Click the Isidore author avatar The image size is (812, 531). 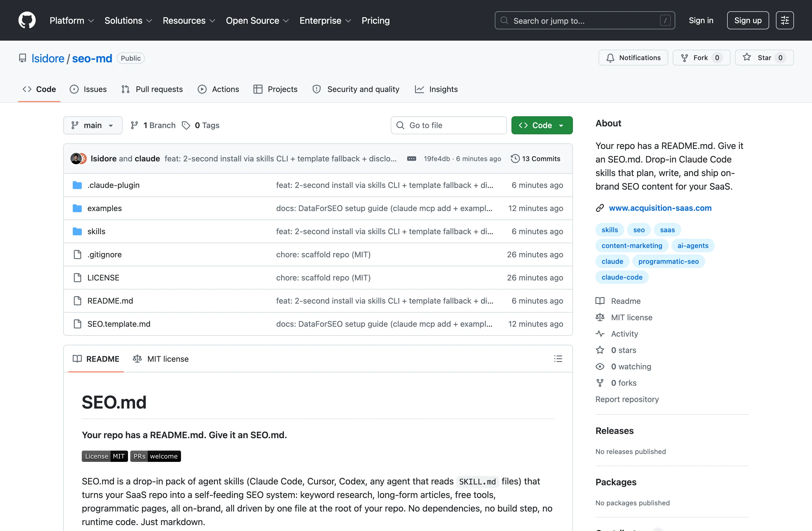(76, 159)
